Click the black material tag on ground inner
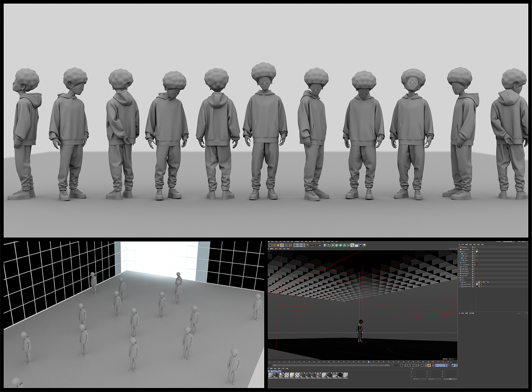Screen dimensions: 532x392 [x=477, y=286]
